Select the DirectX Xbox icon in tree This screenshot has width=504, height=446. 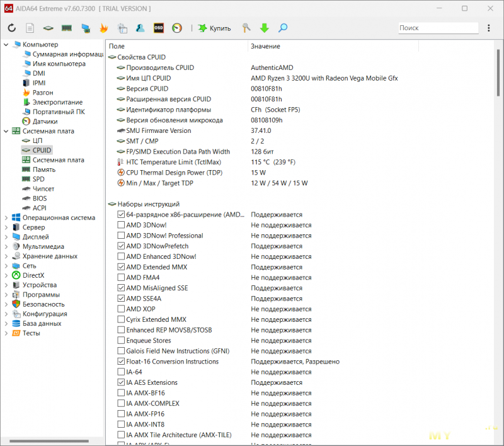click(16, 275)
